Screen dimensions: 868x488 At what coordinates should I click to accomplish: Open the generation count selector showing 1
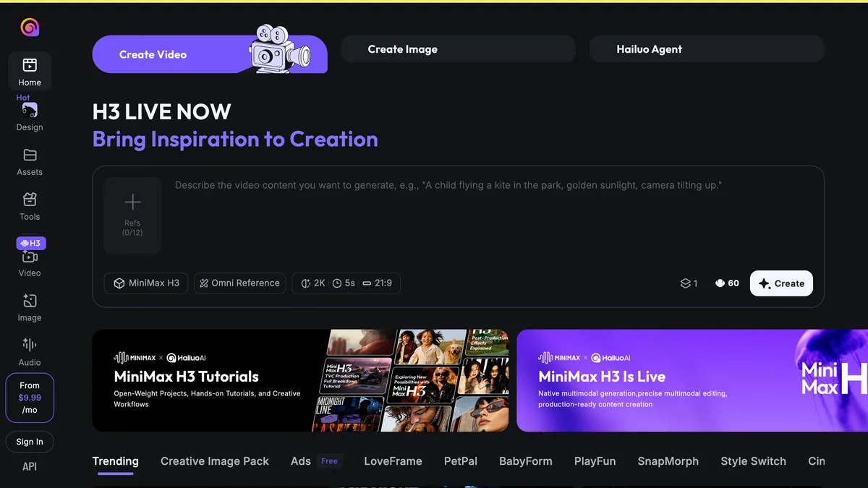(x=689, y=283)
